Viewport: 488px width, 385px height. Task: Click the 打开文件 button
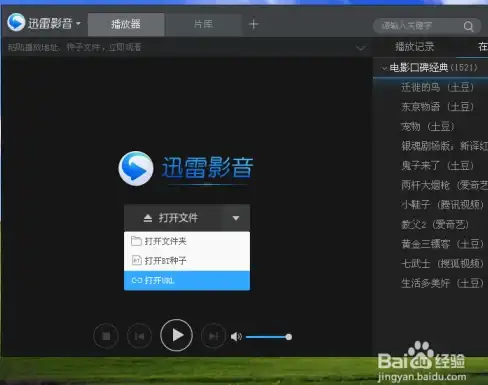172,218
